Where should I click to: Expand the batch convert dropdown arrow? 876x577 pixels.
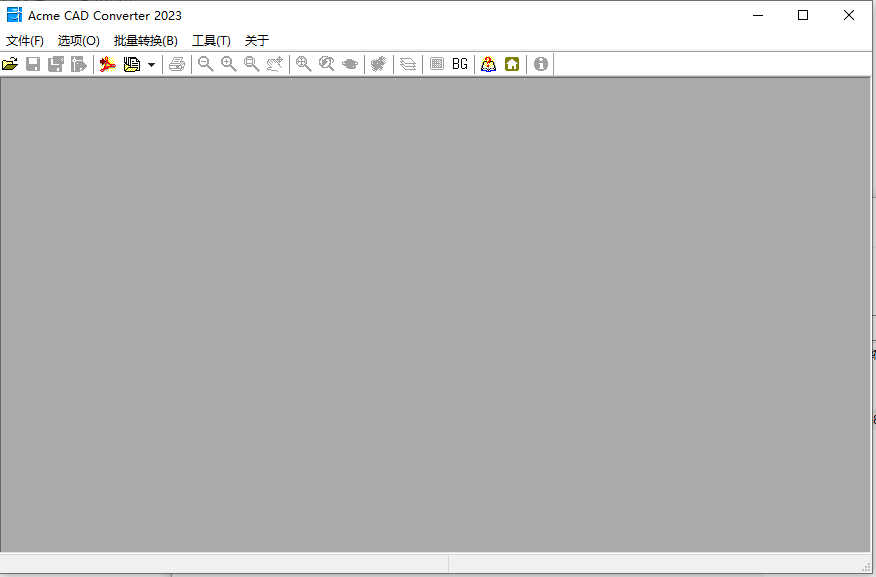(151, 65)
